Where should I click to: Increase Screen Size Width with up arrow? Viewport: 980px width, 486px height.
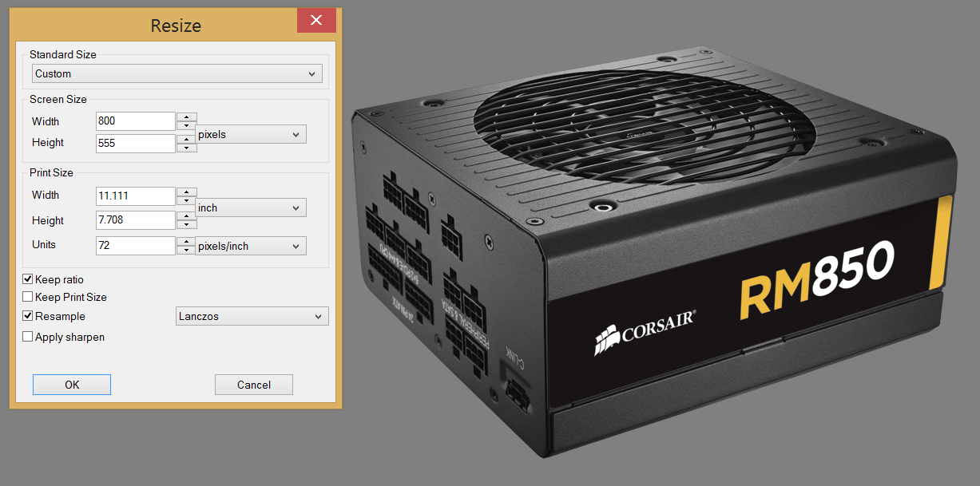click(x=186, y=117)
